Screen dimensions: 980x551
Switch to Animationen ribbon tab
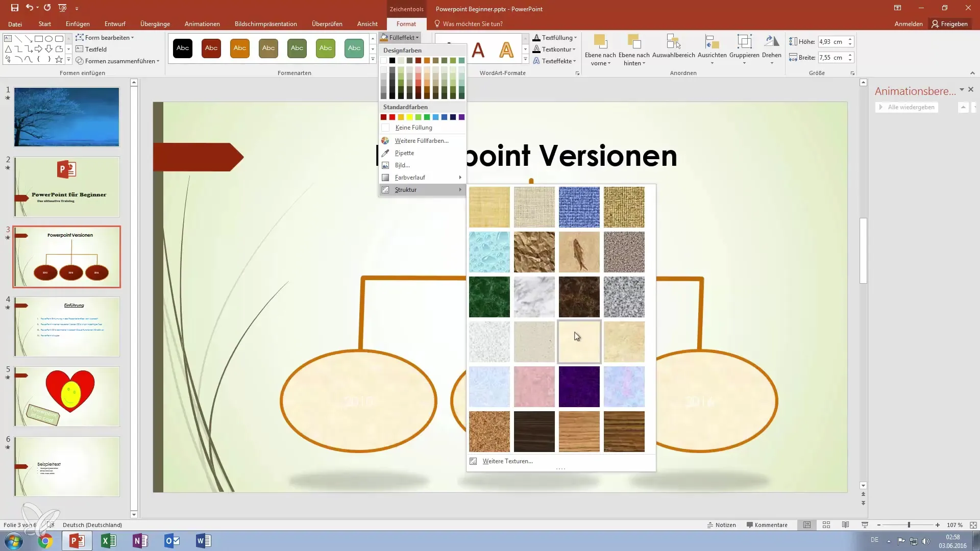pyautogui.click(x=202, y=24)
